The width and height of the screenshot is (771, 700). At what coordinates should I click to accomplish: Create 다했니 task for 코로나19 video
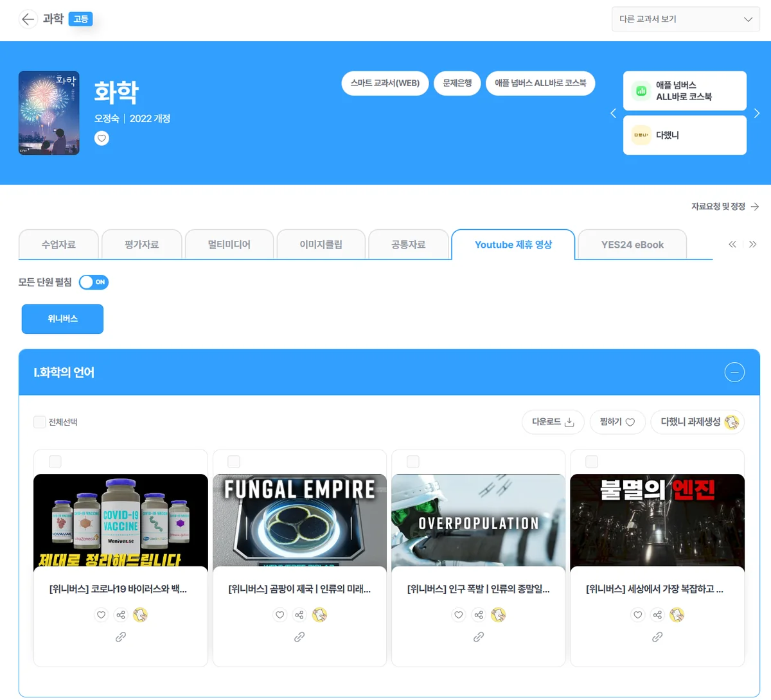[x=140, y=615]
